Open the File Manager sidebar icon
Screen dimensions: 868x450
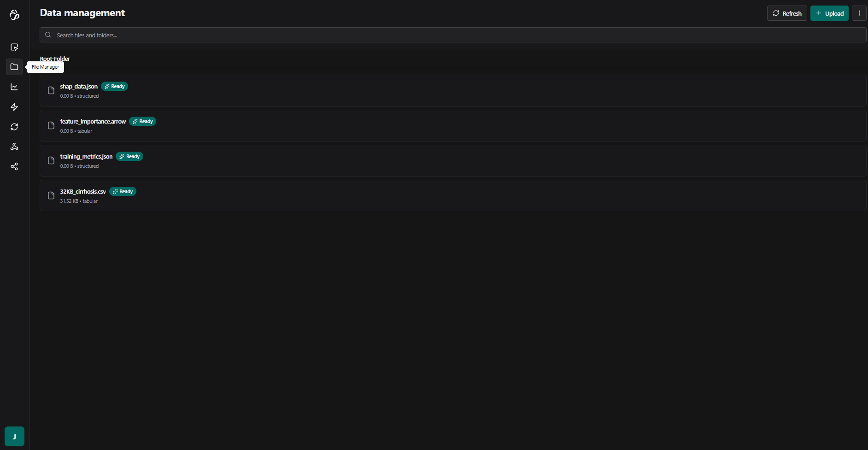[14, 67]
